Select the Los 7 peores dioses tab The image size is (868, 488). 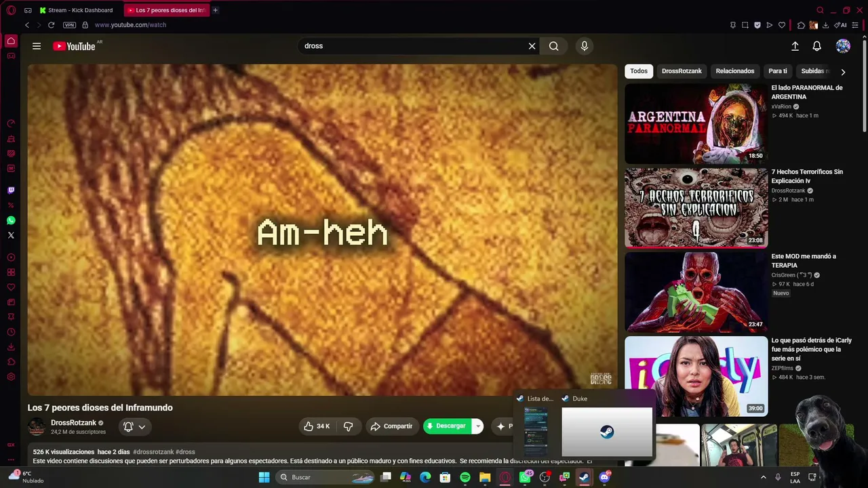[x=166, y=10]
